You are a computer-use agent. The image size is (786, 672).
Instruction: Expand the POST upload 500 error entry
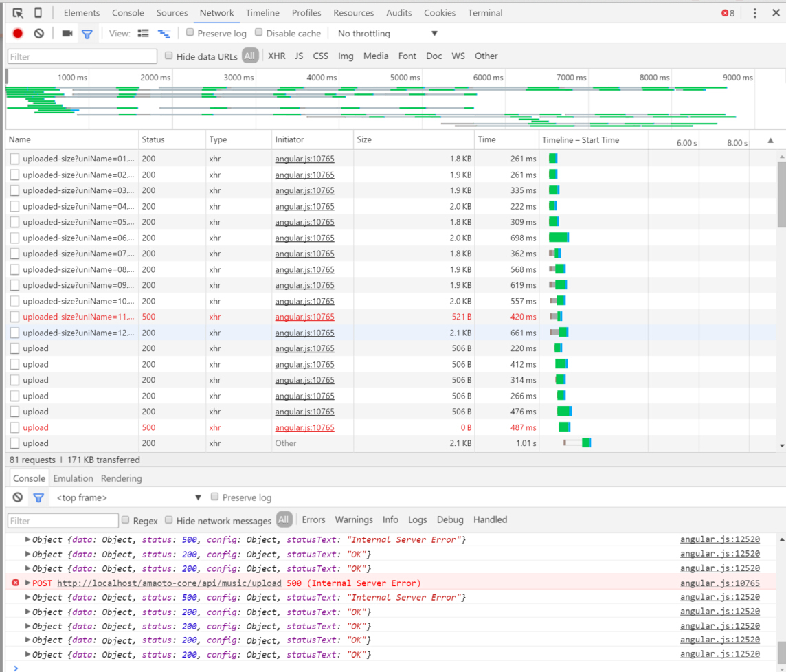pos(27,583)
